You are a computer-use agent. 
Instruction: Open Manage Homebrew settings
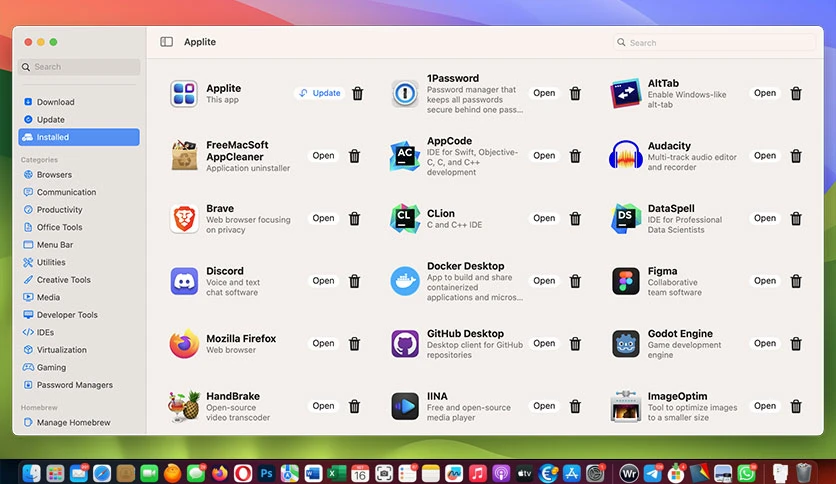point(79,422)
